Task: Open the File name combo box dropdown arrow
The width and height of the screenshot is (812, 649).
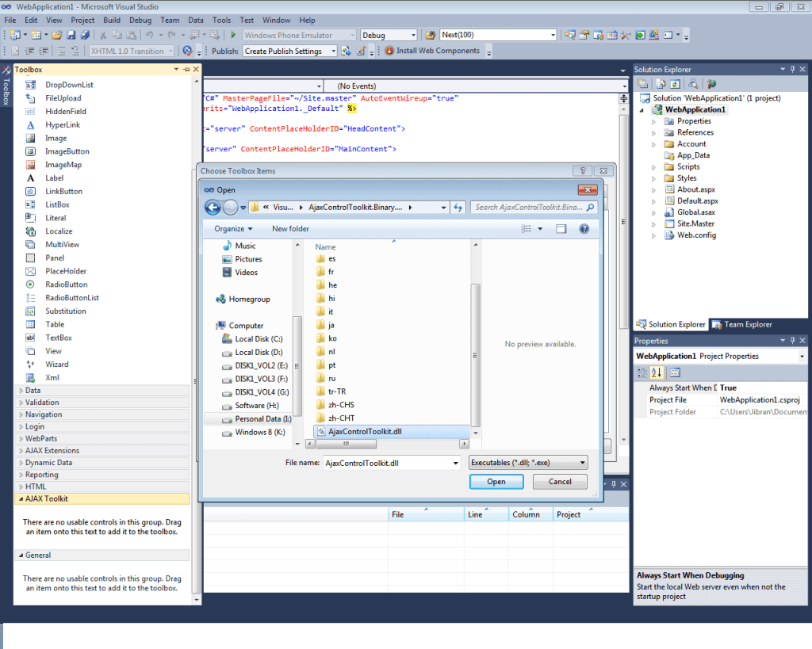Action: [x=455, y=463]
